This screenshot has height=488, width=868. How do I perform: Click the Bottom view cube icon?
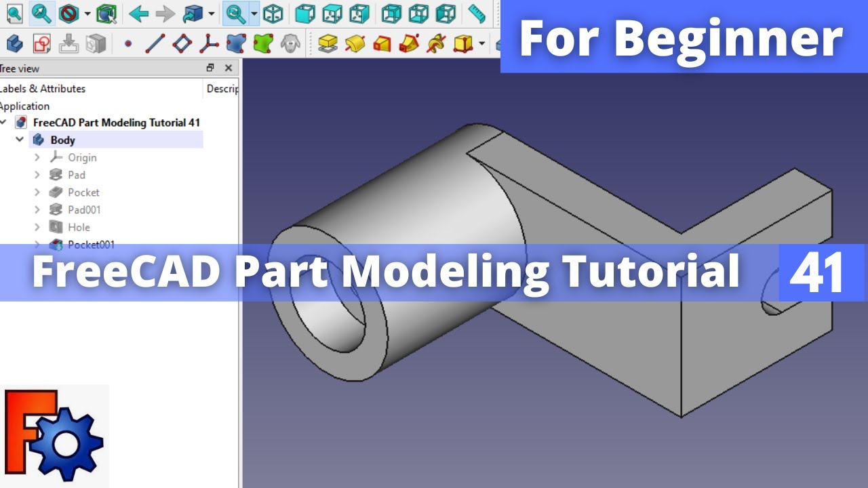coord(419,13)
